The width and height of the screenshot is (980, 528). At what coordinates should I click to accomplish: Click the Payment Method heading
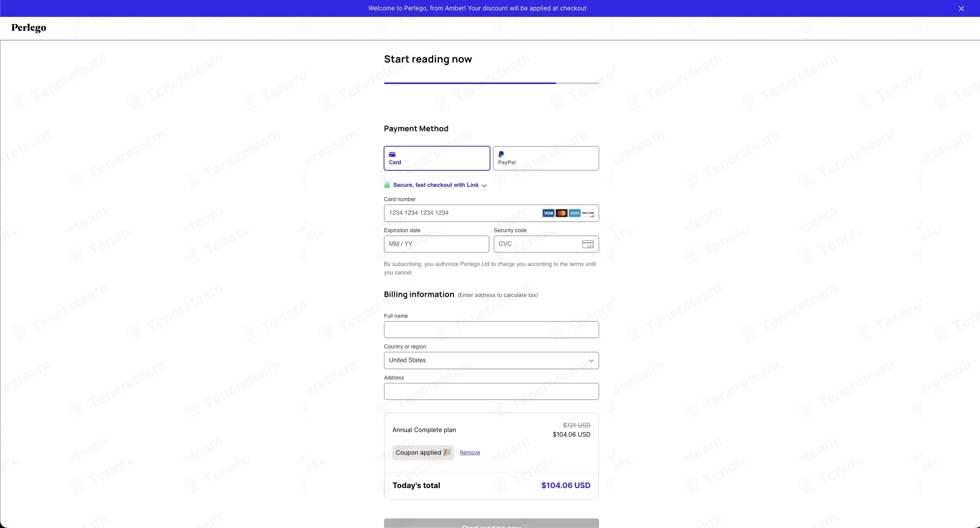[416, 129]
